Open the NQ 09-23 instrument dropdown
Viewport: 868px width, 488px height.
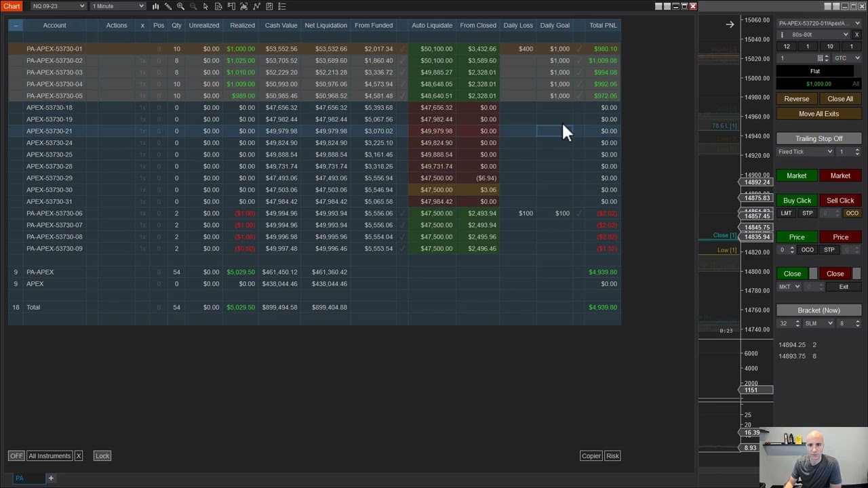coord(58,6)
